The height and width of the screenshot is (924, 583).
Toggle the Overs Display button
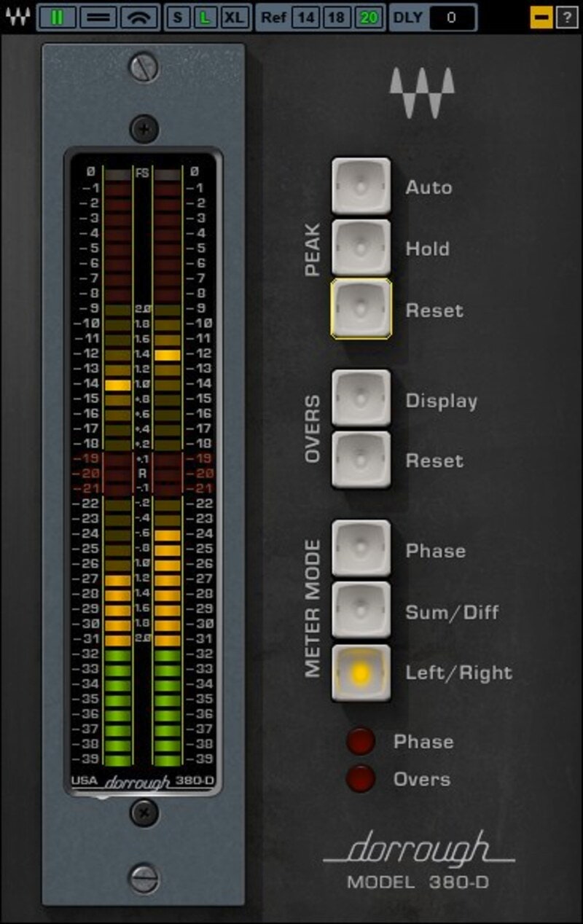[x=361, y=399]
